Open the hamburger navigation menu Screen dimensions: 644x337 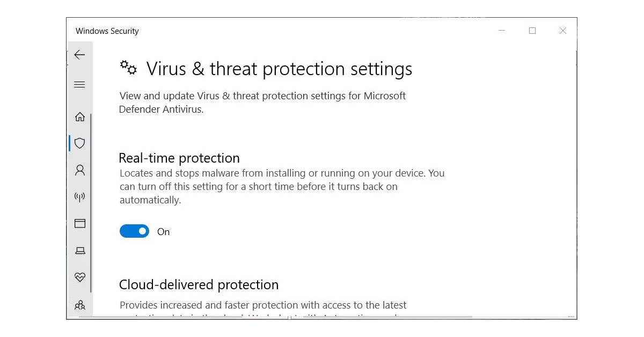point(79,84)
